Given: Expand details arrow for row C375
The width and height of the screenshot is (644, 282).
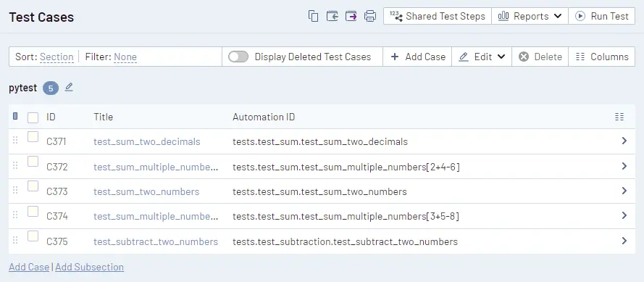Looking at the screenshot, I should [624, 241].
